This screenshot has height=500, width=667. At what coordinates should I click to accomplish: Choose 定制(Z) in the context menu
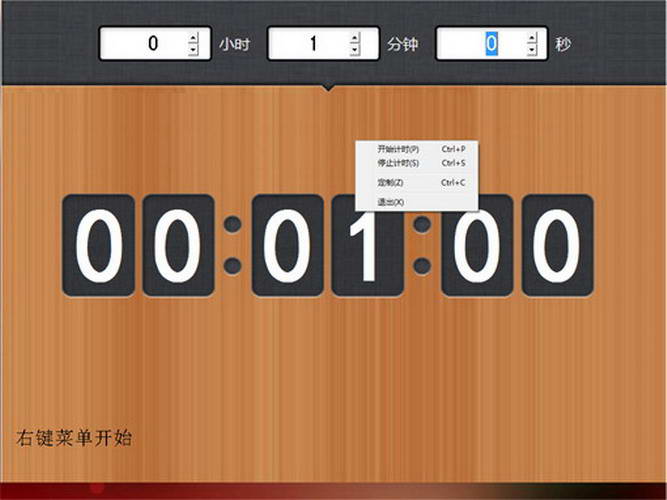[x=390, y=183]
